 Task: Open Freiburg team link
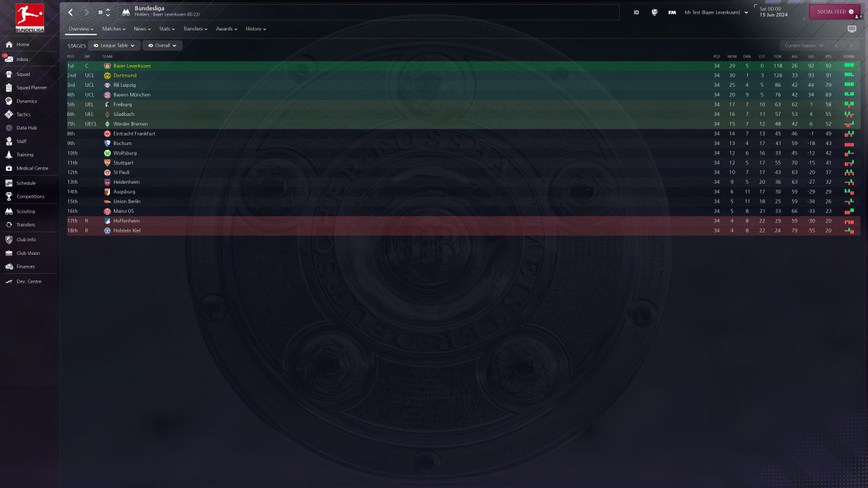point(123,104)
